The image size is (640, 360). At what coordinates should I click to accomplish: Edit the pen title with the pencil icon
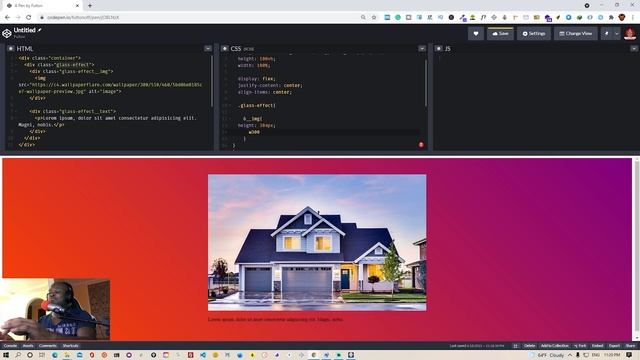coord(40,30)
